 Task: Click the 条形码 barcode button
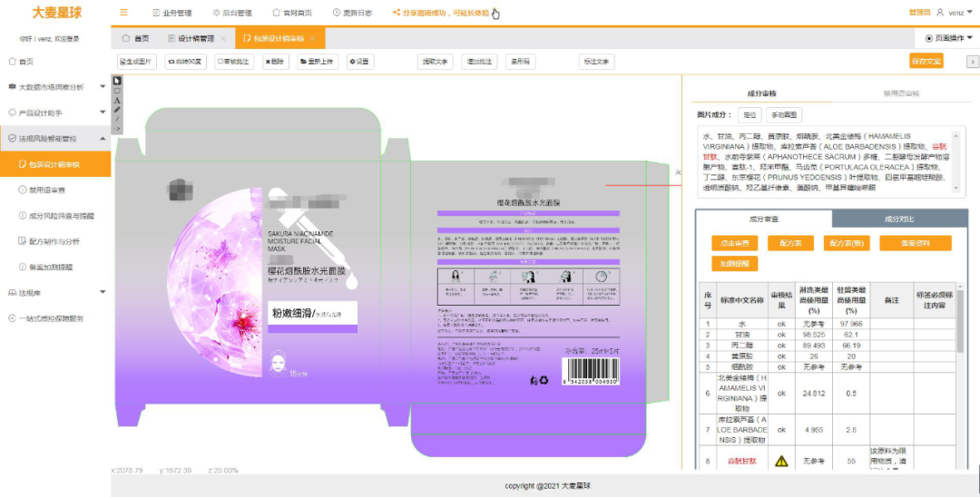click(520, 61)
